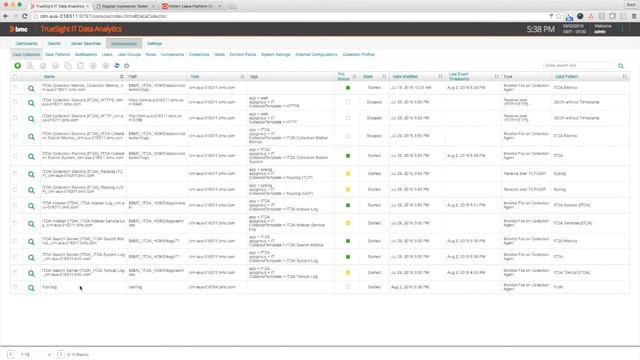Open Host column sort control
Viewport: 640px width, 360px height.
tap(242, 77)
